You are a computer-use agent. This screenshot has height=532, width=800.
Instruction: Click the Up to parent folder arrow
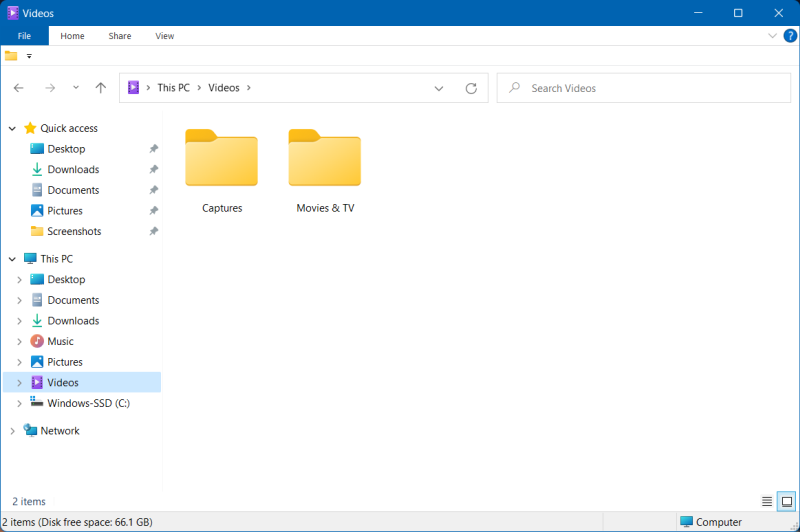pyautogui.click(x=100, y=88)
